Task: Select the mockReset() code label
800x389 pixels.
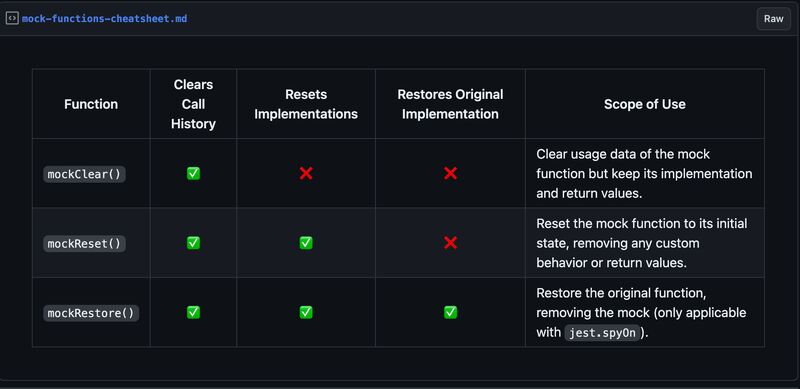Action: [84, 244]
